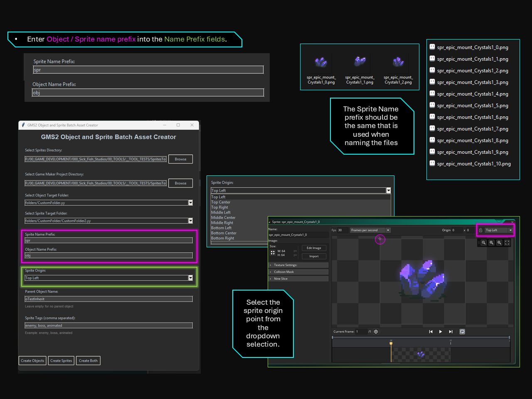Screen dimensions: 532x399
Task: Click the arrow of the expanded Sprite Origin combobox
Action: pyautogui.click(x=389, y=190)
